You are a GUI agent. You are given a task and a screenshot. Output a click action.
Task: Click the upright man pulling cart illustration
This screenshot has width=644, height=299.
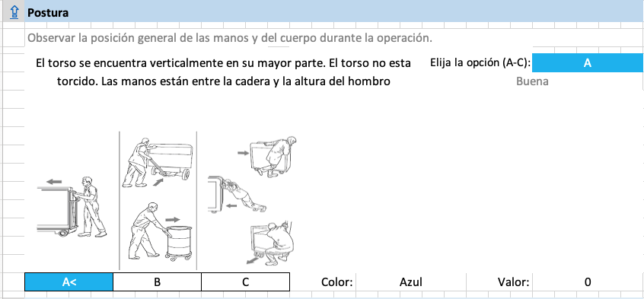pyautogui.click(x=72, y=207)
